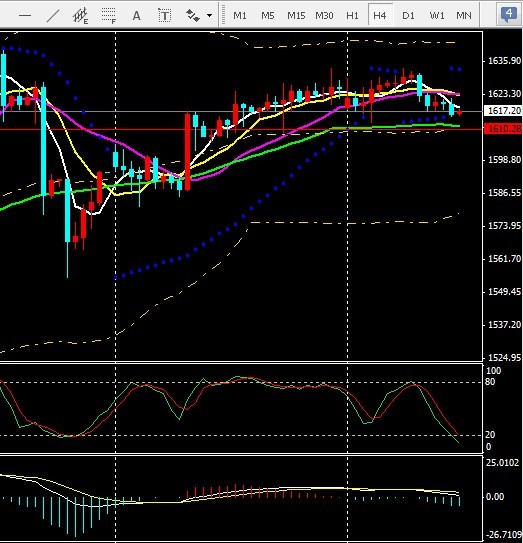Toggle the H4 timeframe button
The height and width of the screenshot is (543, 523).
[380, 15]
